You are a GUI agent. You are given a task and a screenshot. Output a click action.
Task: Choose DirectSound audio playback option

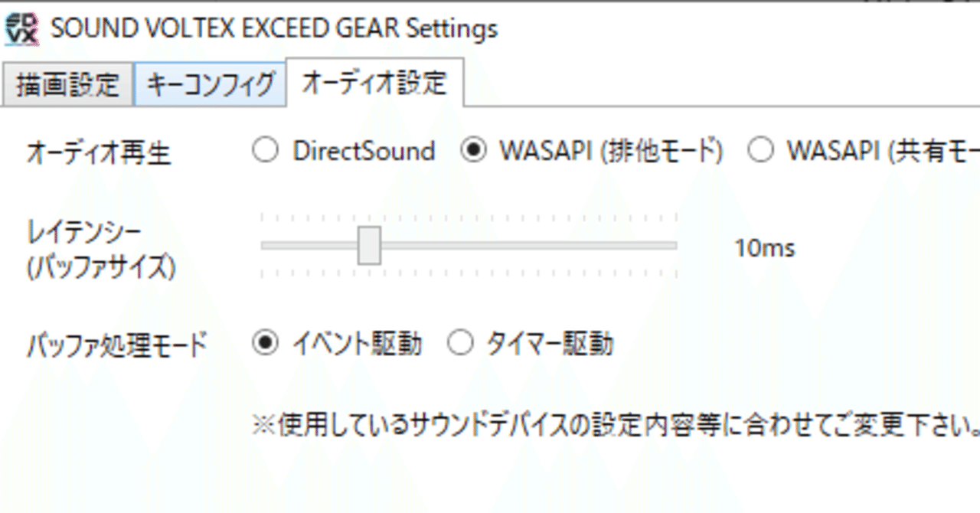(344, 152)
